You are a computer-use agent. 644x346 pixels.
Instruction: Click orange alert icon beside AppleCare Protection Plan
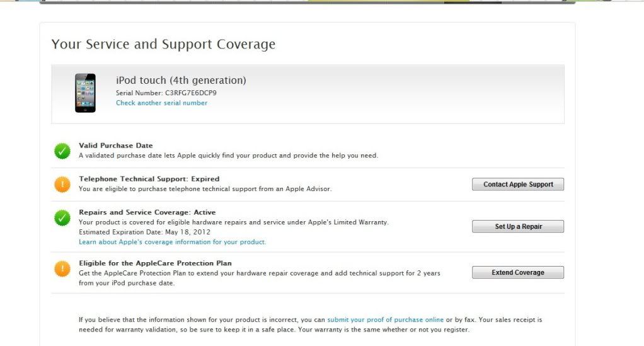(62, 268)
